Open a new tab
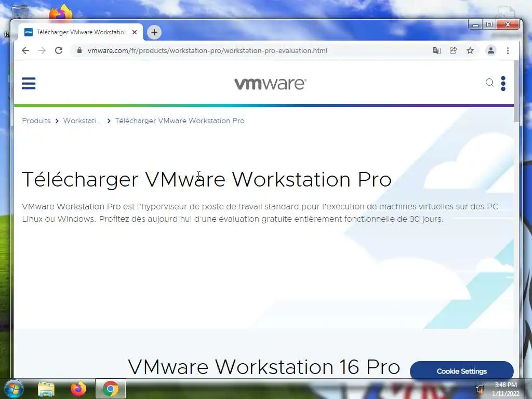 point(154,32)
